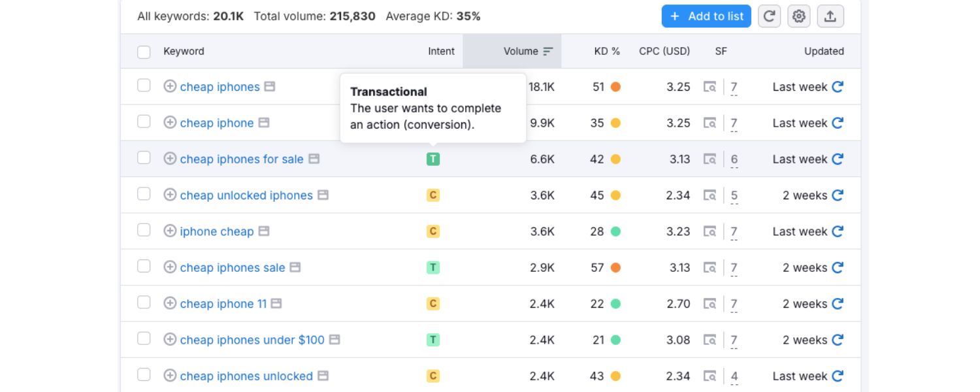
Task: Click the CPC (USD) column header
Action: tap(664, 51)
